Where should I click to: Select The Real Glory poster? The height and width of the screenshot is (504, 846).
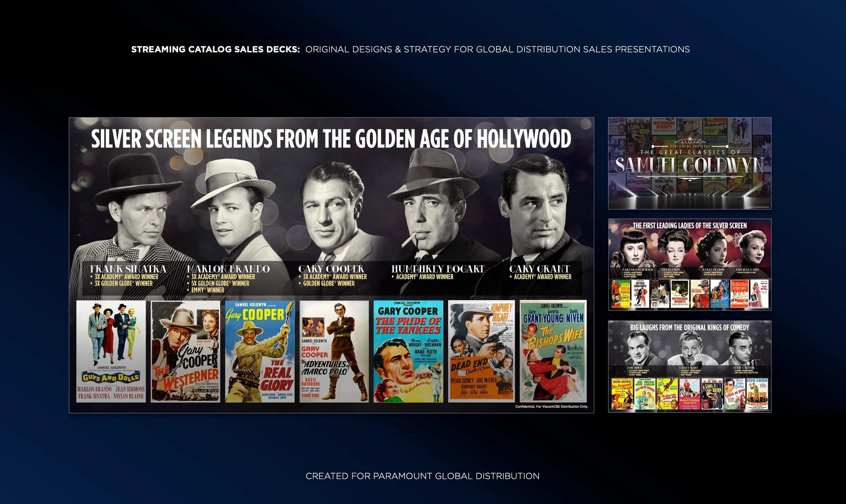click(x=260, y=351)
